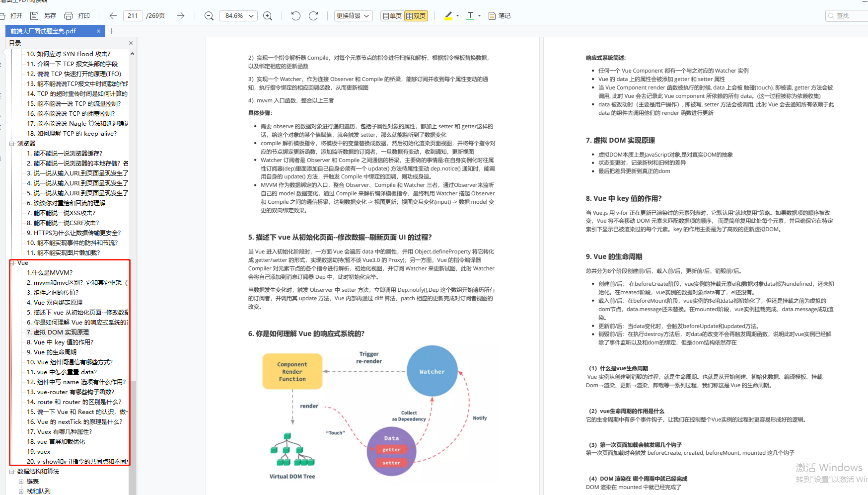Add a new tab with plus icon
Screen dimensions: 868x495
point(112,31)
